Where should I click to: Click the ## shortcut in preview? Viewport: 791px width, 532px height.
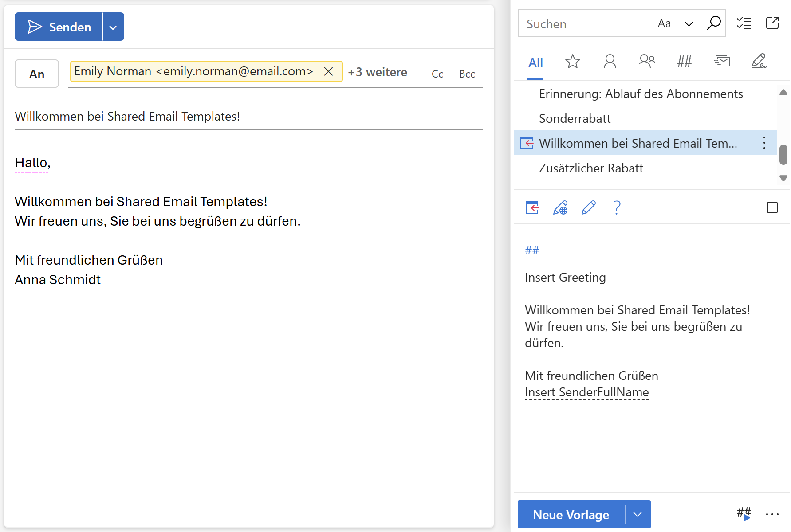532,250
